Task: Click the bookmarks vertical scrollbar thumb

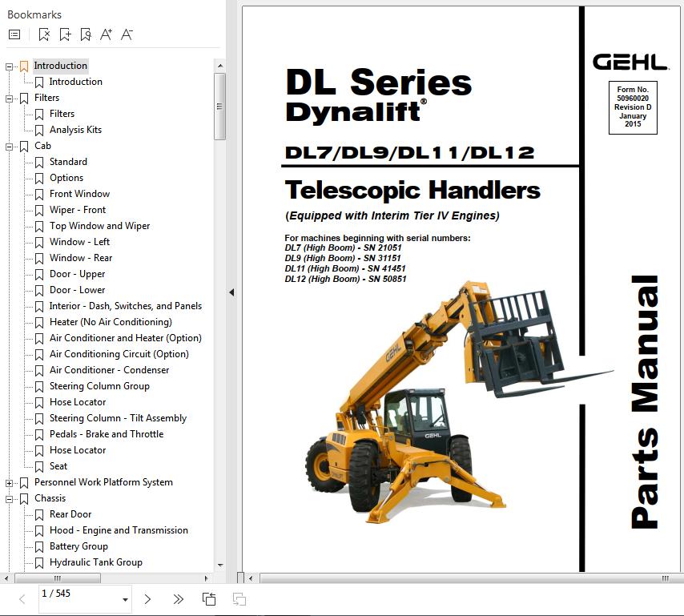Action: [x=219, y=107]
